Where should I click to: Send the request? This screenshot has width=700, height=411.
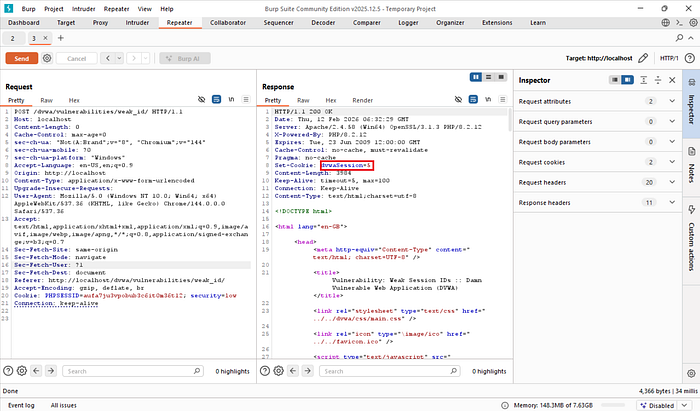(x=21, y=58)
